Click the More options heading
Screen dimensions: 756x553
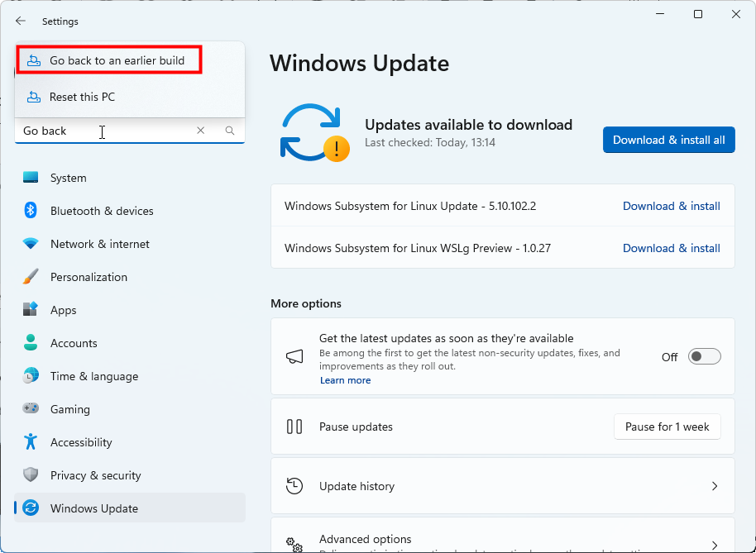pyautogui.click(x=306, y=303)
